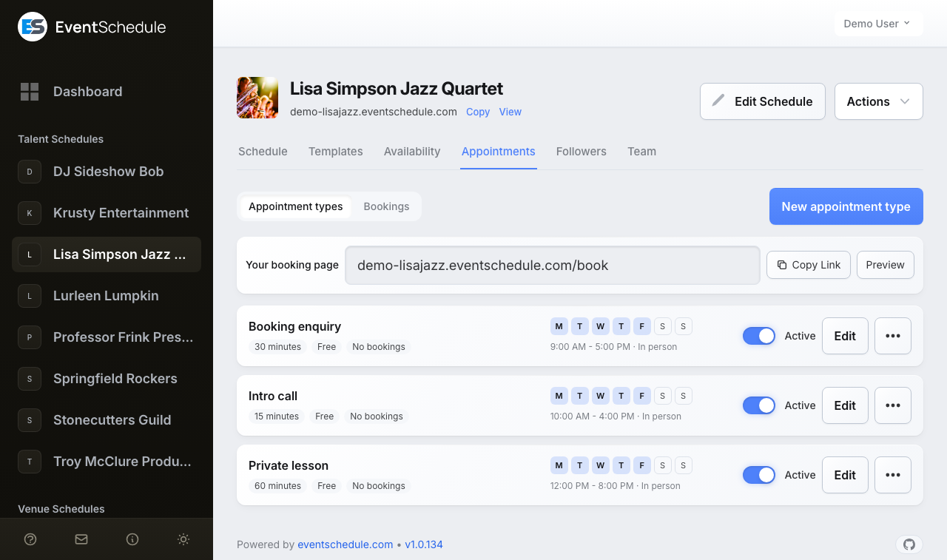
Task: Create a New appointment type
Action: coord(846,206)
